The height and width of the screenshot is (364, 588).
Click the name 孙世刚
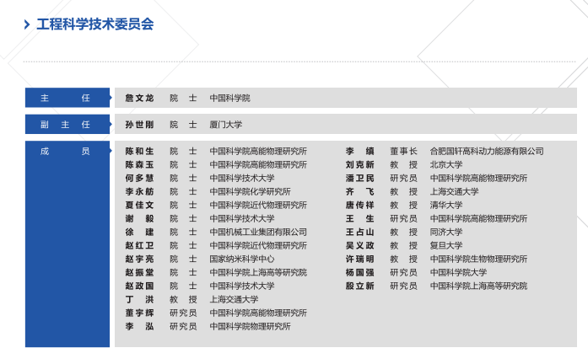[x=139, y=125]
